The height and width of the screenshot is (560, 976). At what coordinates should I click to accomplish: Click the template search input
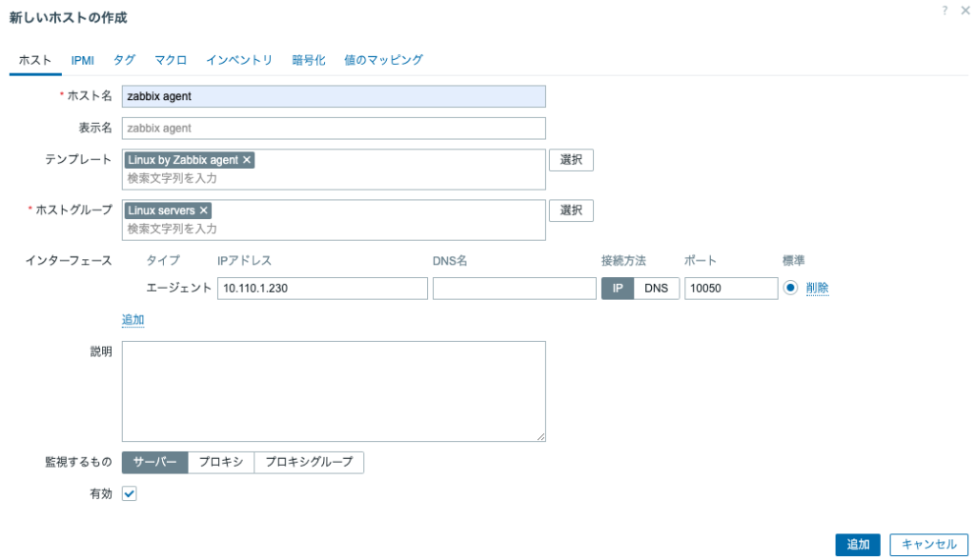(334, 179)
